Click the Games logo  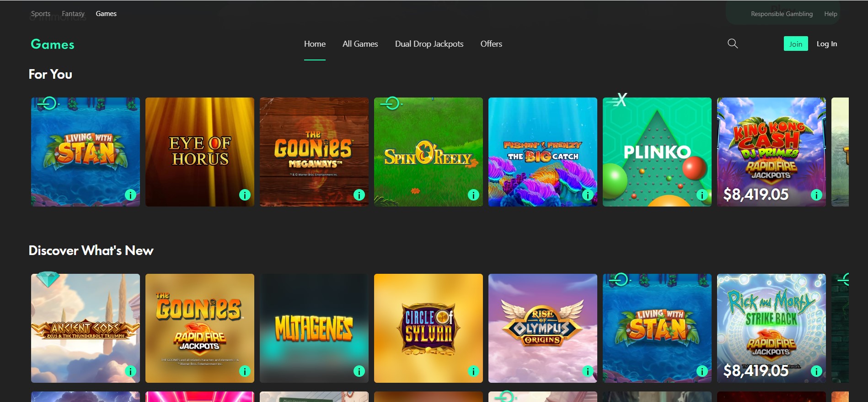[x=53, y=44]
